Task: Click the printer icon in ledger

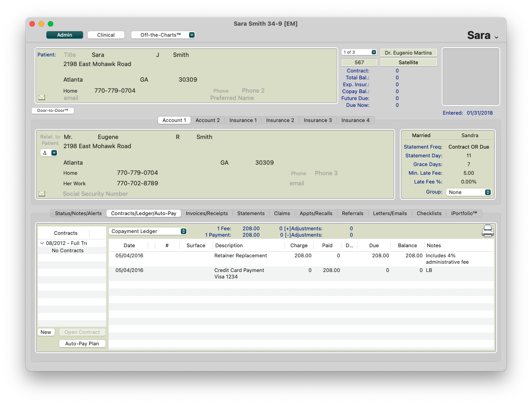Action: click(487, 231)
